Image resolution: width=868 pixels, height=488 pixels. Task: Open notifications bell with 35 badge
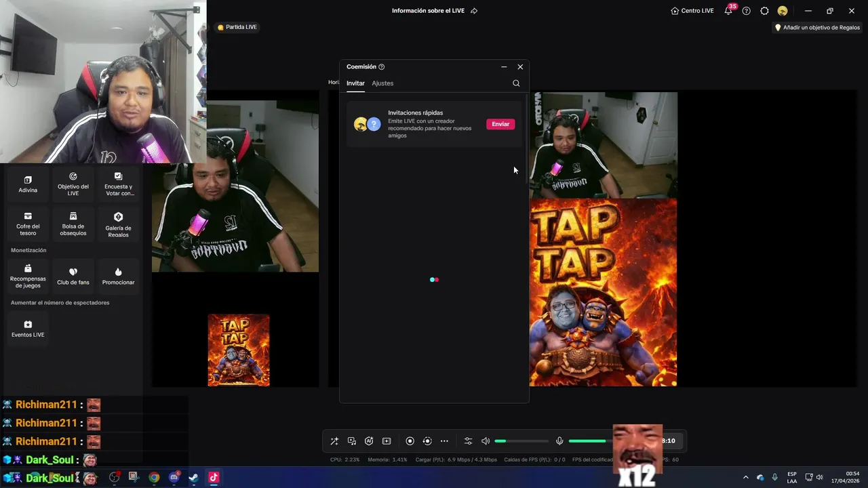[x=728, y=11]
